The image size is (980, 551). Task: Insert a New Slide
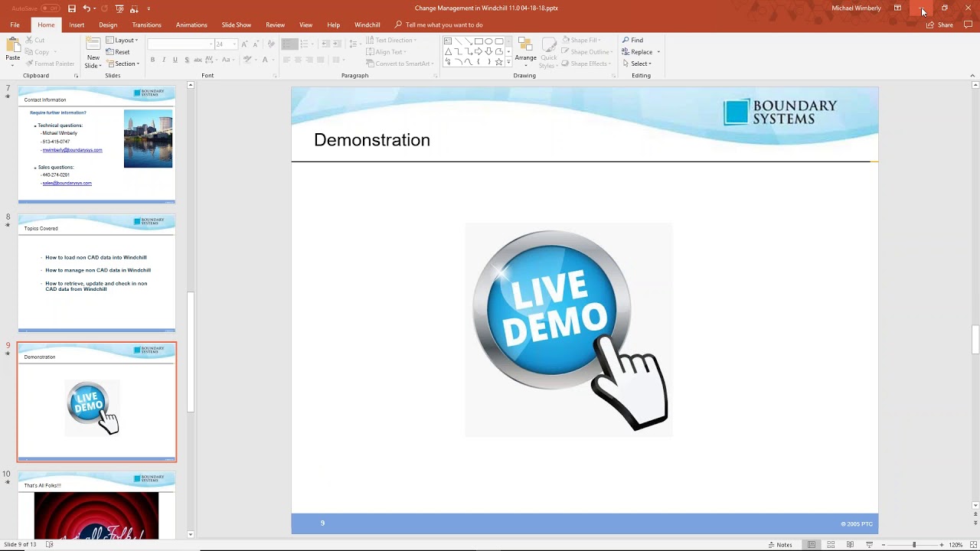pos(93,52)
